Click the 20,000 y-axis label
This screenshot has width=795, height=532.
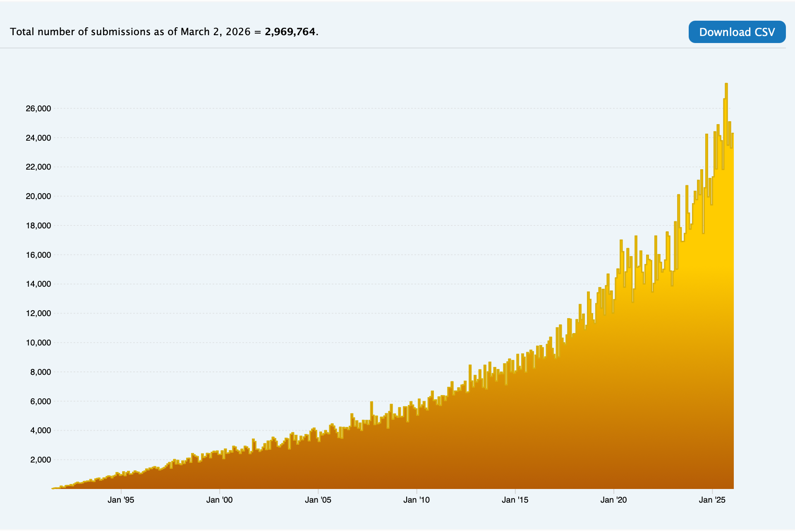point(38,197)
